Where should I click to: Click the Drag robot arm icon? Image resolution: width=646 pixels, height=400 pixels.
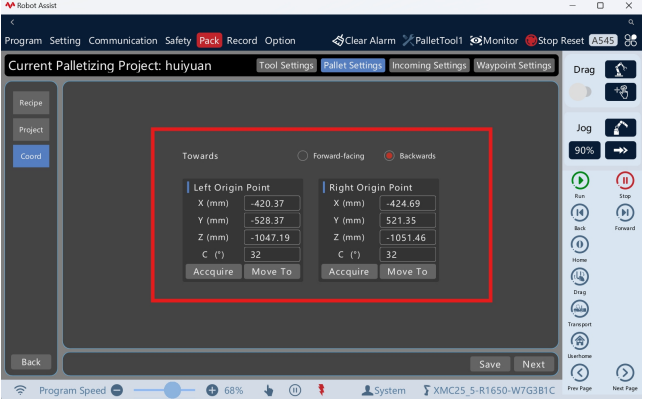click(x=620, y=69)
